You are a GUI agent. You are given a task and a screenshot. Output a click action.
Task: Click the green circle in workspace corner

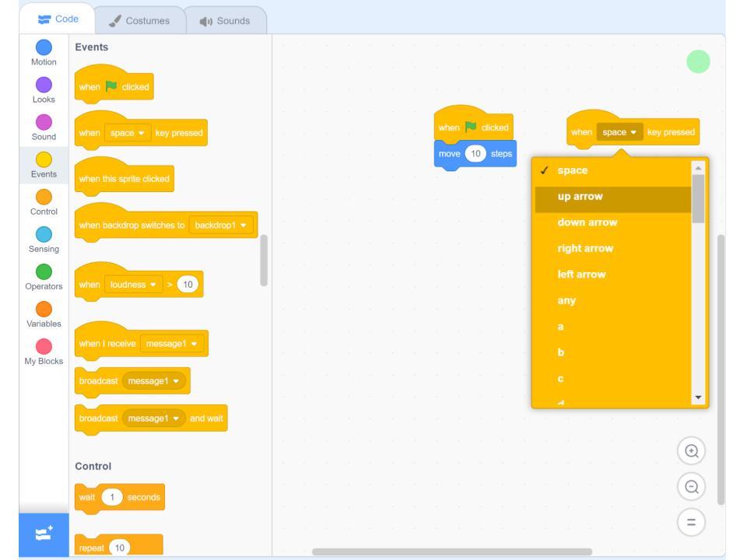coord(698,62)
